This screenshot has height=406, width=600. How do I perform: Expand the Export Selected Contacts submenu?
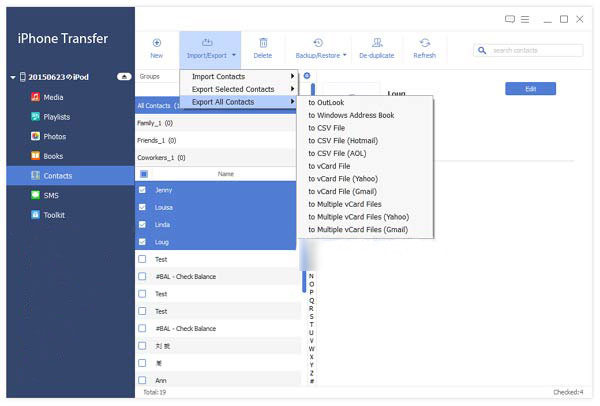point(239,89)
